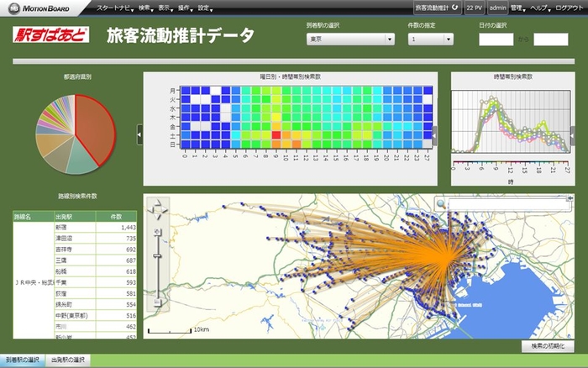
Task: Open the スタートナビ menu
Action: tap(113, 8)
